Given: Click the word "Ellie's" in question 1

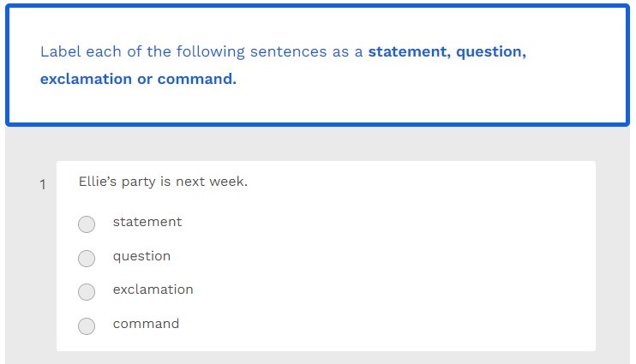Looking at the screenshot, I should (x=97, y=182).
